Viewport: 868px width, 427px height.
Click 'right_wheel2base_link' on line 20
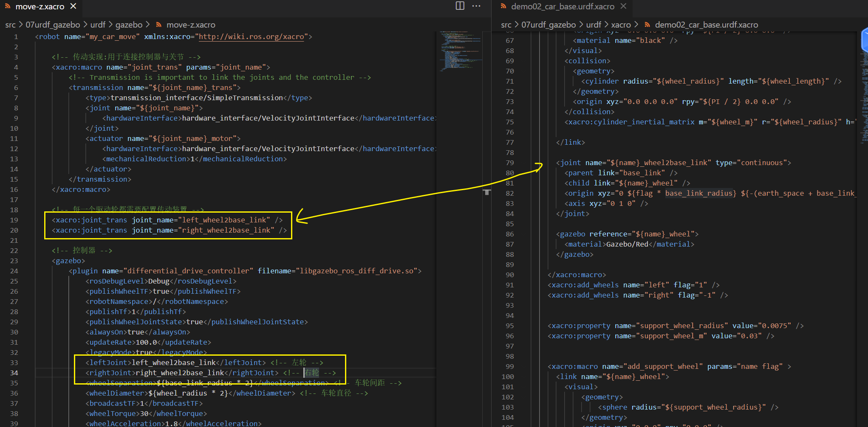coord(226,230)
